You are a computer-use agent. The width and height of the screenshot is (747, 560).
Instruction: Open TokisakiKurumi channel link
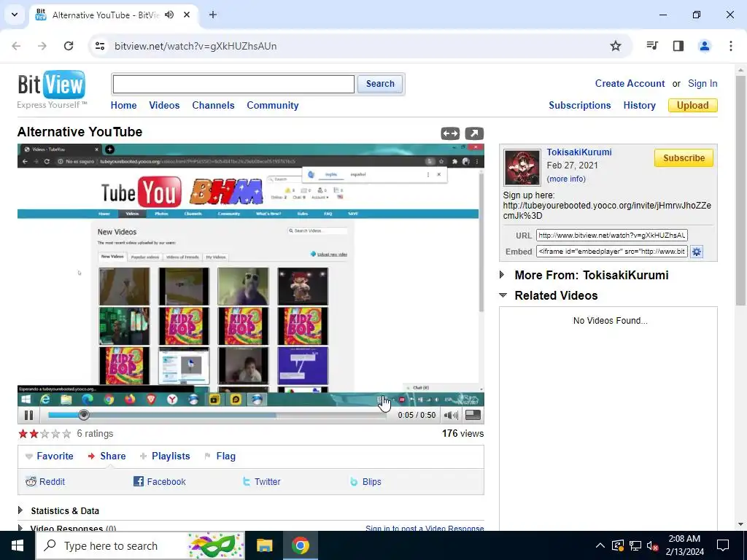578,152
